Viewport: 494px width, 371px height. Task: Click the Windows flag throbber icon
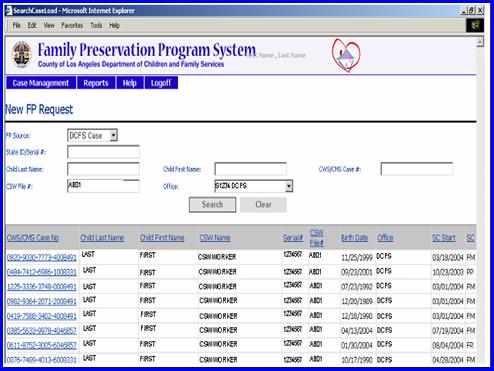475,25
